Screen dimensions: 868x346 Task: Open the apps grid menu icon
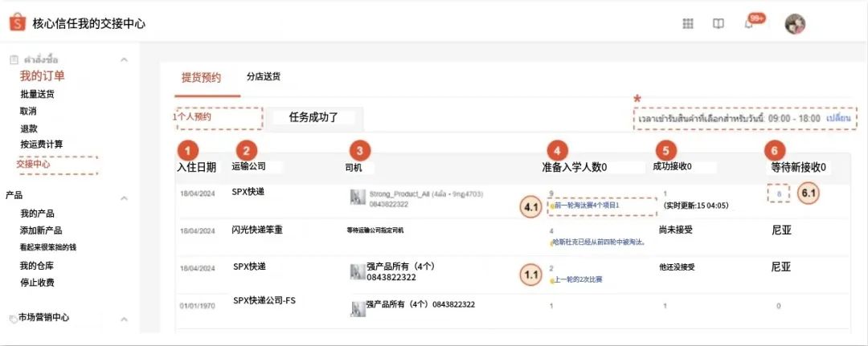(x=688, y=23)
